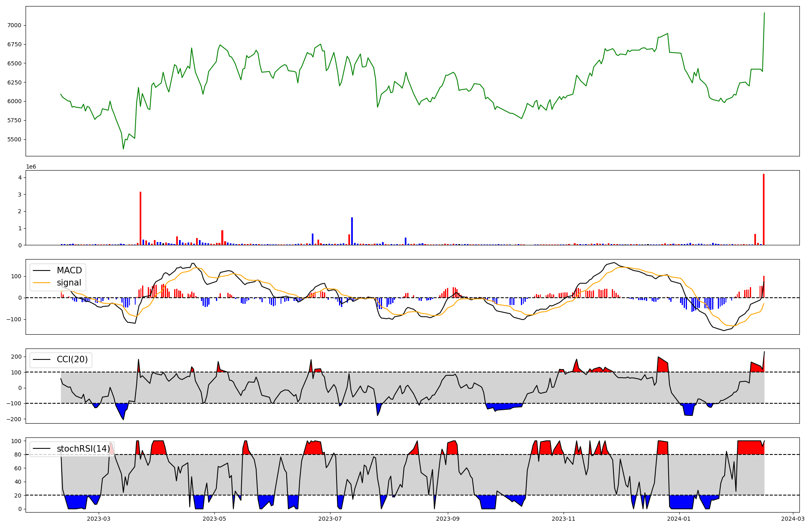Click the 6250 price axis label
This screenshot has width=812, height=528.
(14, 82)
